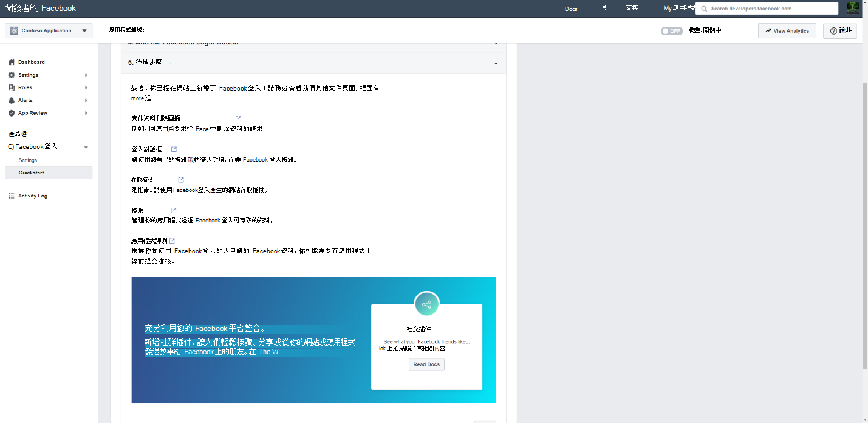Viewport: 868px width, 424px height.
Task: Open 工具 in top navigation
Action: click(601, 8)
